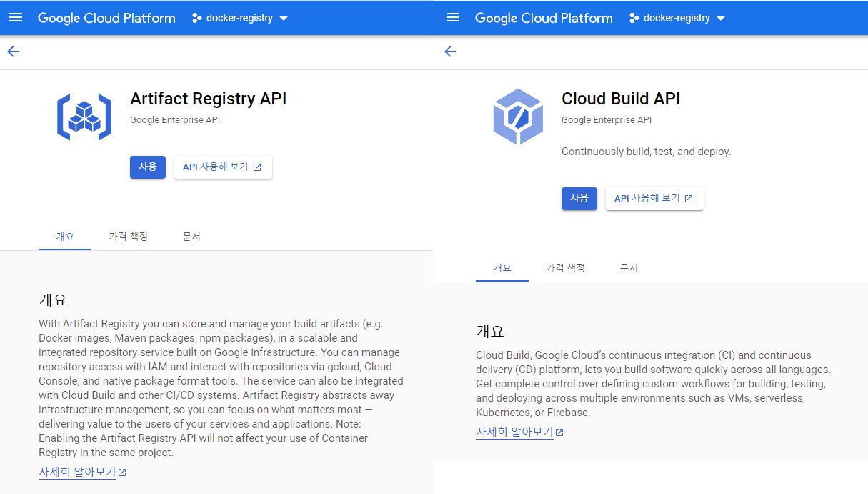Click API 사용해 보기 under Artifact Registry

point(218,167)
